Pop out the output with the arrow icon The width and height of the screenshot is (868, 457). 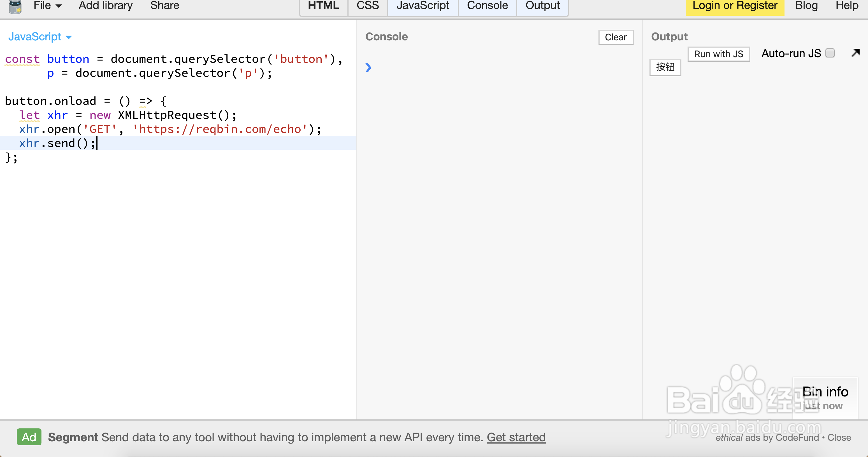pyautogui.click(x=855, y=53)
